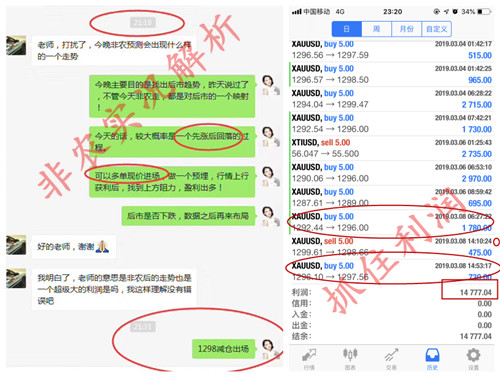The width and height of the screenshot is (500, 377).
Task: Open XAUUSD trade with profit 515.00
Action: [x=391, y=50]
